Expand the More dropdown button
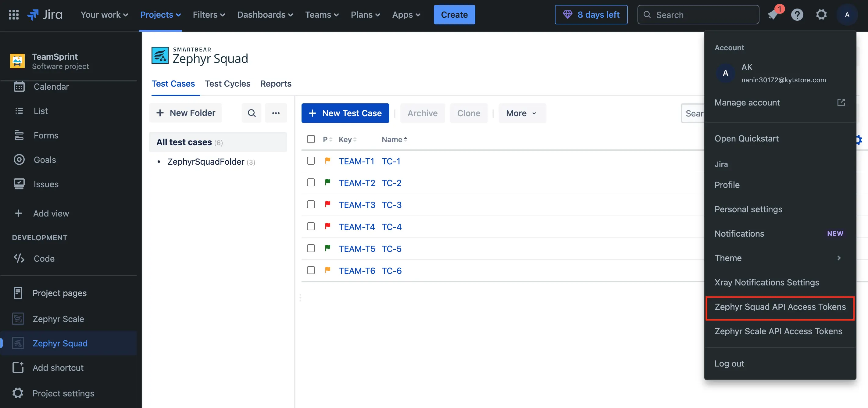This screenshot has height=408, width=868. (x=522, y=113)
